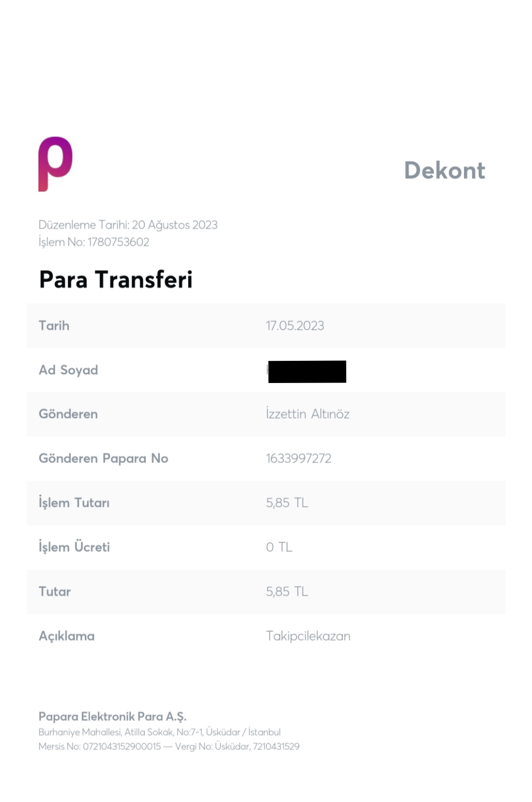Click the blacked-out name box
Viewport: 532px width, 802px height.
pos(307,372)
